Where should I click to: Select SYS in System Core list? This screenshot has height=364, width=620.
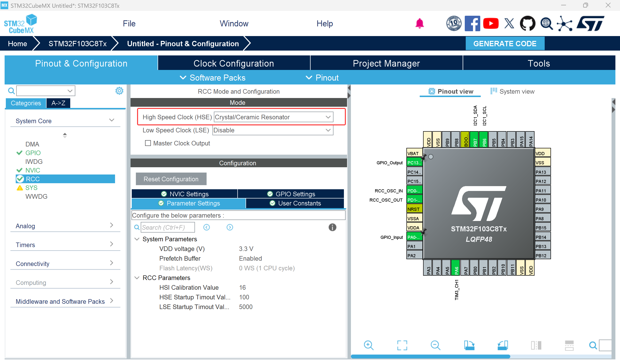(x=31, y=188)
